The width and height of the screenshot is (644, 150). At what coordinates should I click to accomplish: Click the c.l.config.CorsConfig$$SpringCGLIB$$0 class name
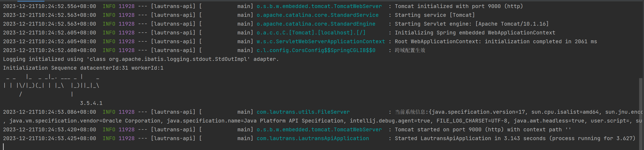[x=316, y=50]
